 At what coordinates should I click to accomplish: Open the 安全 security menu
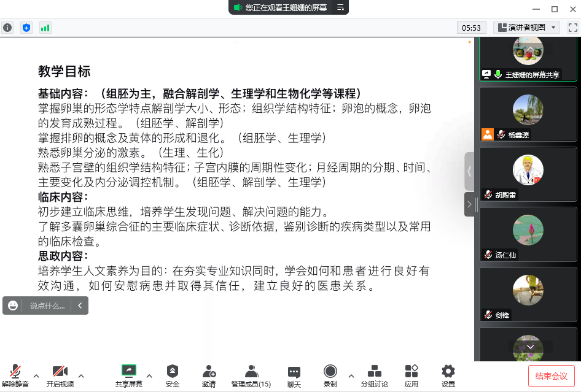pyautogui.click(x=173, y=375)
